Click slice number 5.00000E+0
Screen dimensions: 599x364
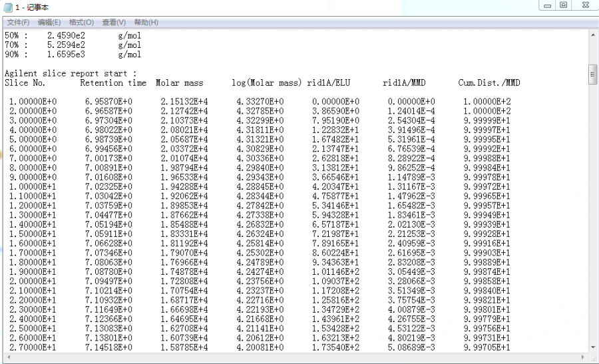coord(33,140)
